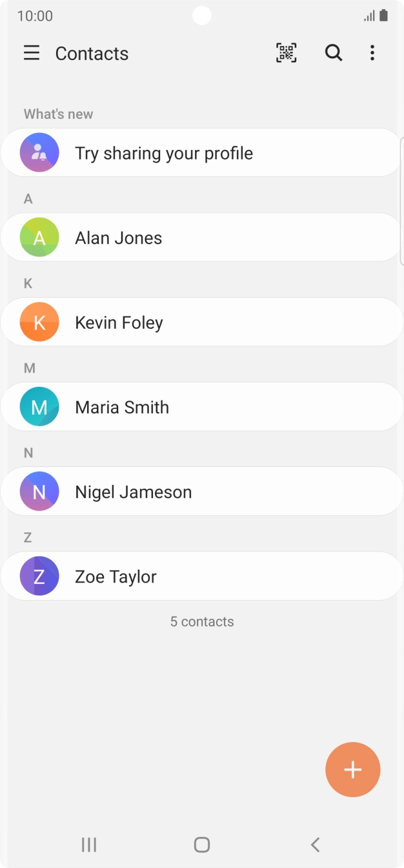404x868 pixels.
Task: Open the search function
Action: 334,53
